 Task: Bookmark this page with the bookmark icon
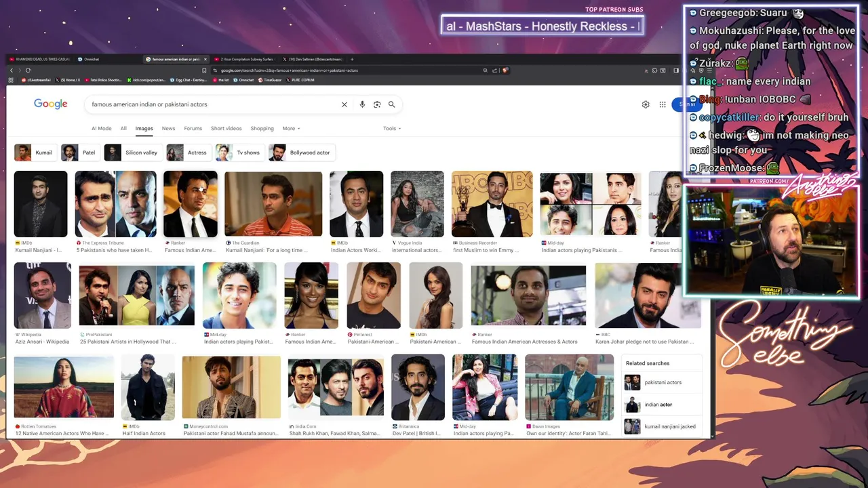click(x=204, y=70)
